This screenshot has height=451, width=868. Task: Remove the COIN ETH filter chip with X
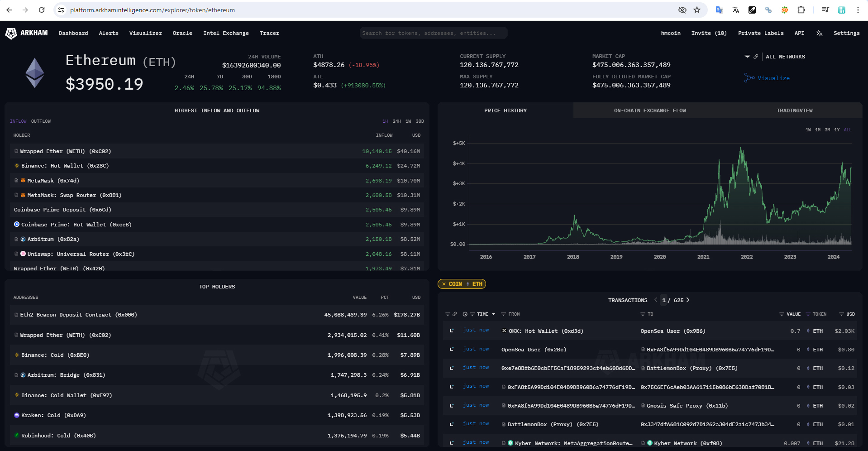click(x=444, y=284)
